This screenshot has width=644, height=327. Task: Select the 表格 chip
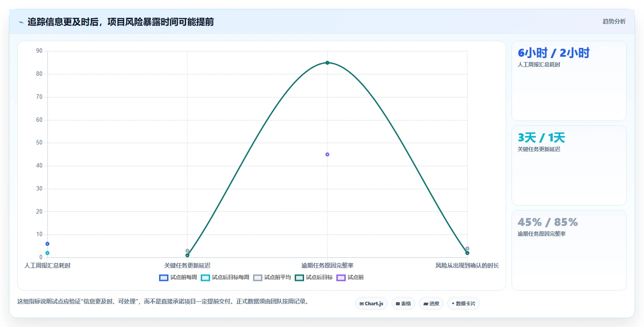click(x=403, y=304)
